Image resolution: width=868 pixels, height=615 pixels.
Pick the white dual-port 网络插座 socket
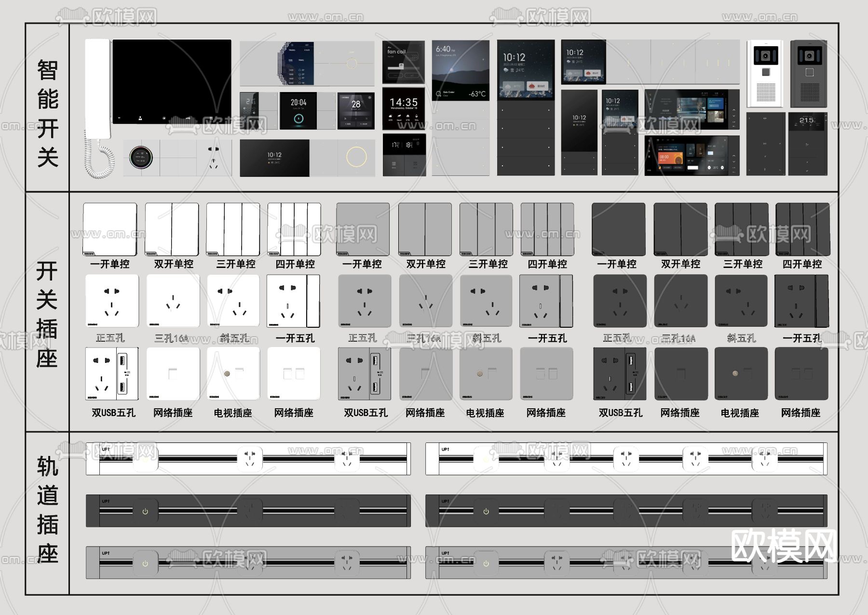click(x=294, y=374)
